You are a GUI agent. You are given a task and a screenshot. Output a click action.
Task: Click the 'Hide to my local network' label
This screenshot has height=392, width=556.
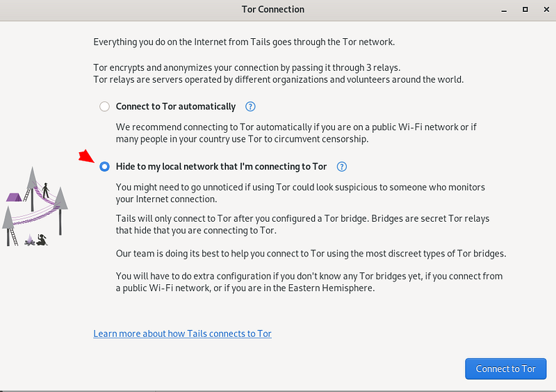(221, 166)
